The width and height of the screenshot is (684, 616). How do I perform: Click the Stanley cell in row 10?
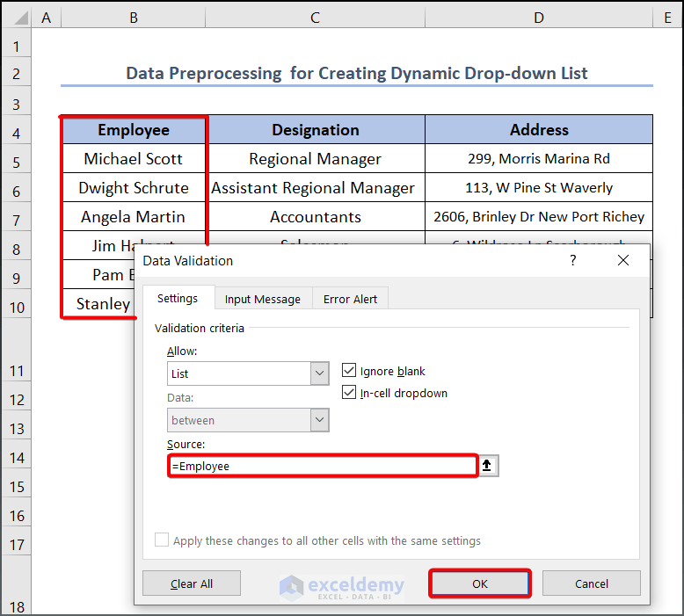click(x=99, y=304)
